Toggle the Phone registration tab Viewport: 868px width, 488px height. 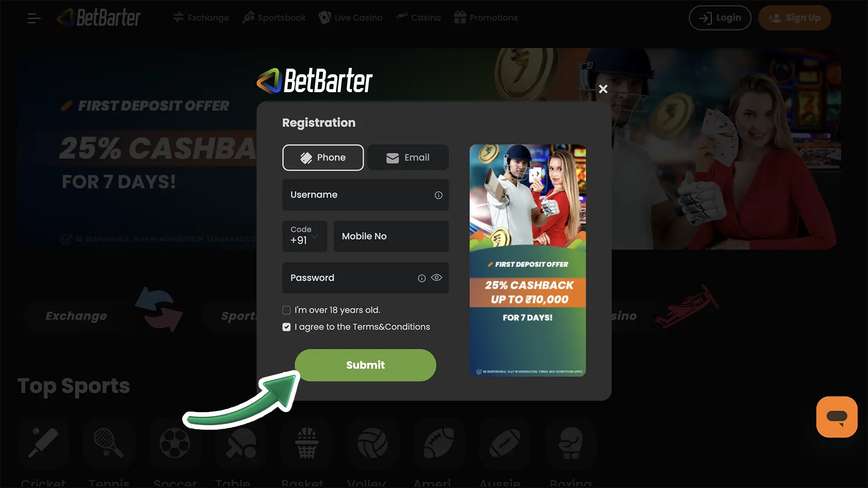click(322, 157)
